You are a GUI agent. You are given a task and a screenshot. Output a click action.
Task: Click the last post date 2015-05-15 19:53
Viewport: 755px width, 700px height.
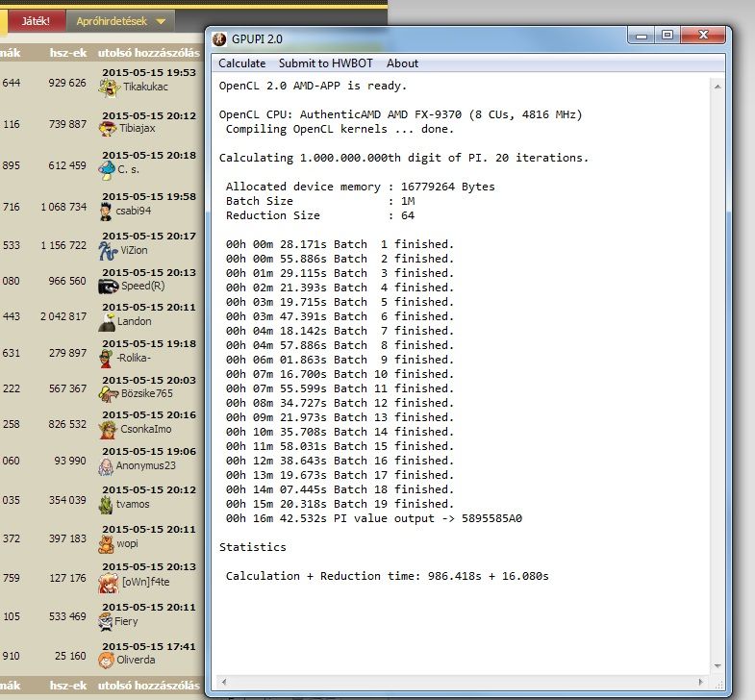pyautogui.click(x=149, y=73)
